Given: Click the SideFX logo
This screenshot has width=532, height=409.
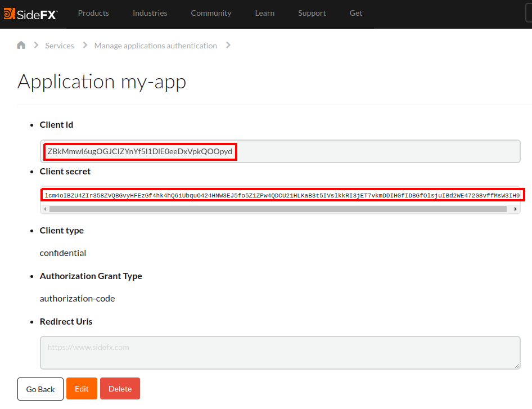Looking at the screenshot, I should pyautogui.click(x=31, y=14).
